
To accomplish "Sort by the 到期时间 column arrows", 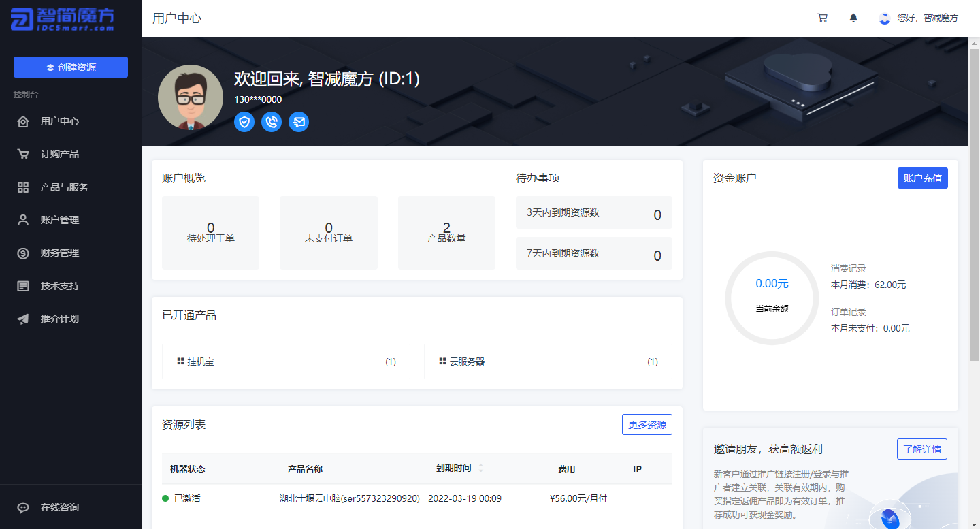I will pyautogui.click(x=481, y=468).
